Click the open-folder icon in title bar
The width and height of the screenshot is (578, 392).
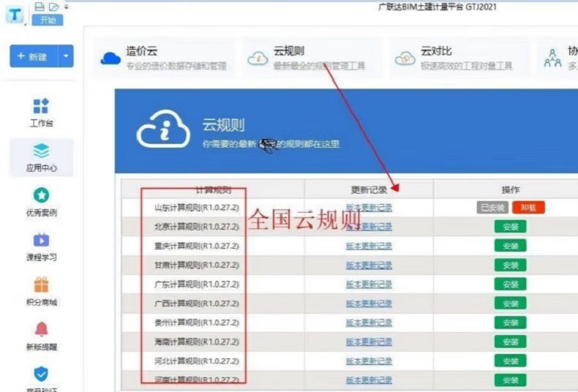click(53, 7)
